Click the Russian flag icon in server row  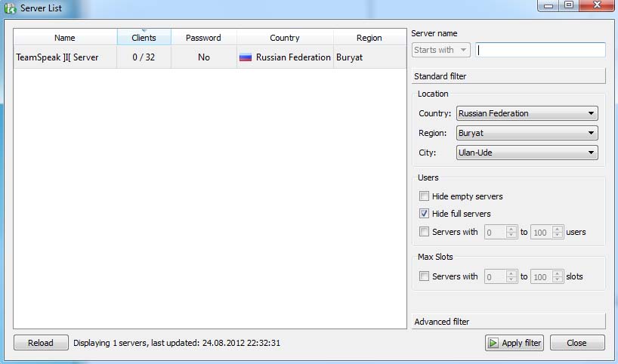click(x=245, y=57)
